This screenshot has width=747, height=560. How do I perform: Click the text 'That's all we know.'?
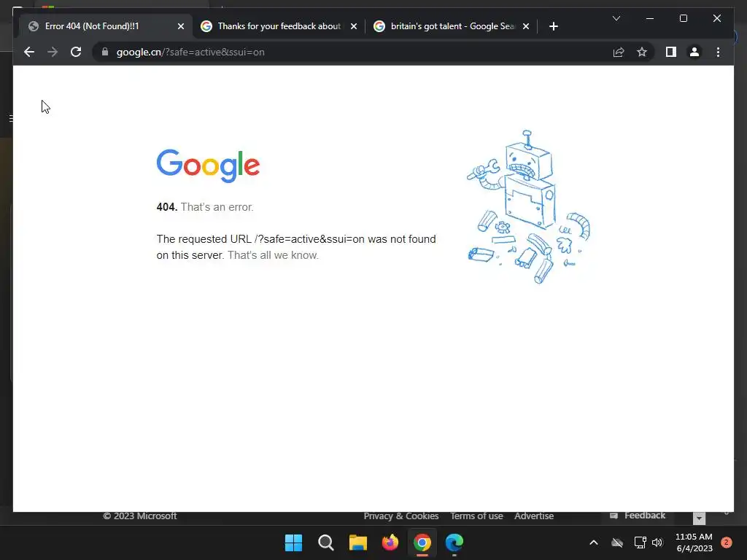coord(273,255)
